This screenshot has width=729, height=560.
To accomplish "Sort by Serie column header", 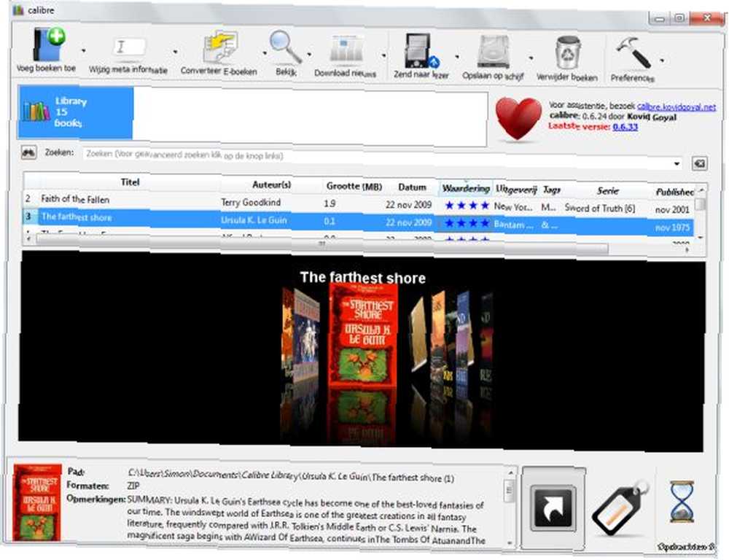I will pyautogui.click(x=607, y=191).
